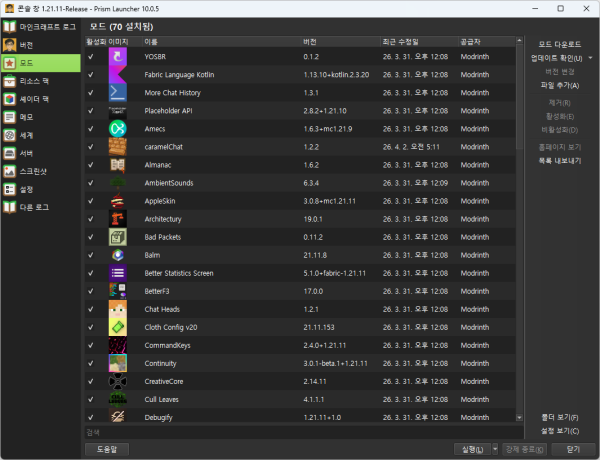Click the Almanac book icon
Screen dimensions: 600x460
[x=117, y=165]
